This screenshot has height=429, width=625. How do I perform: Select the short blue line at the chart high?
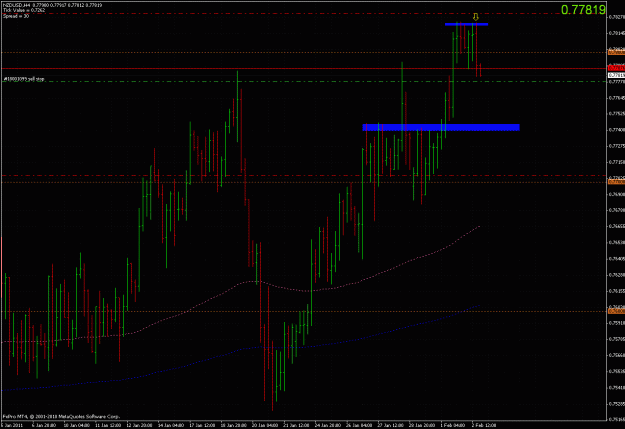point(466,24)
